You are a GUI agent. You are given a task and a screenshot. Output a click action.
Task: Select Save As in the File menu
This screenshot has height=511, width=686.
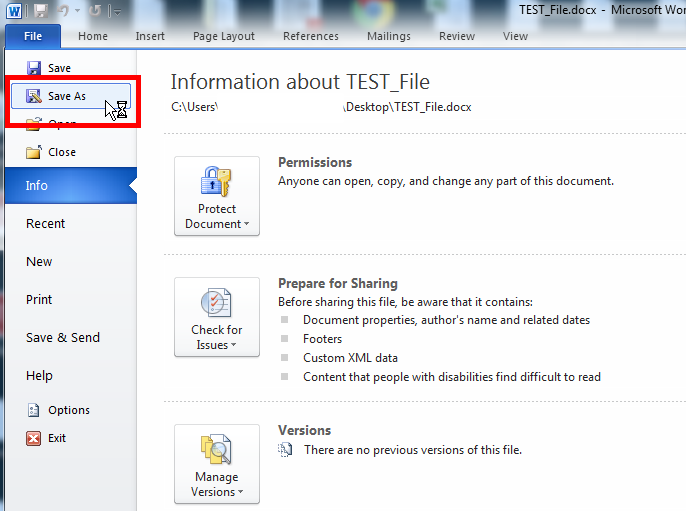click(66, 96)
